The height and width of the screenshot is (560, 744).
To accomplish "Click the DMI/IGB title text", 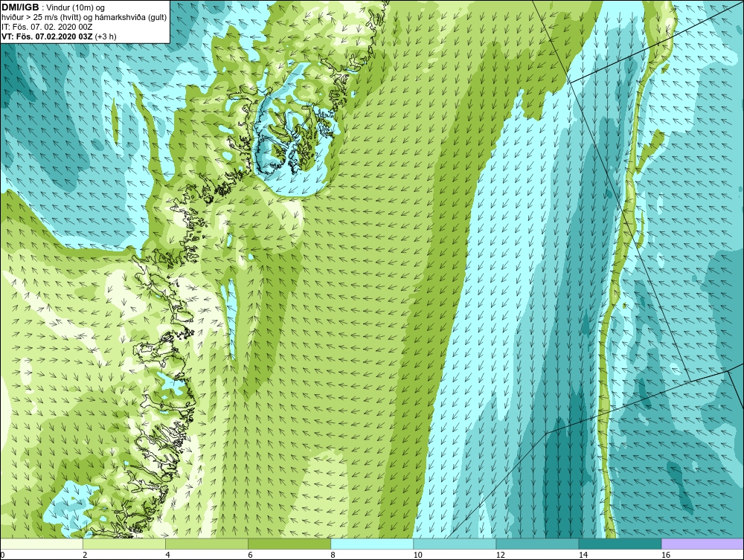I will 20,7.
